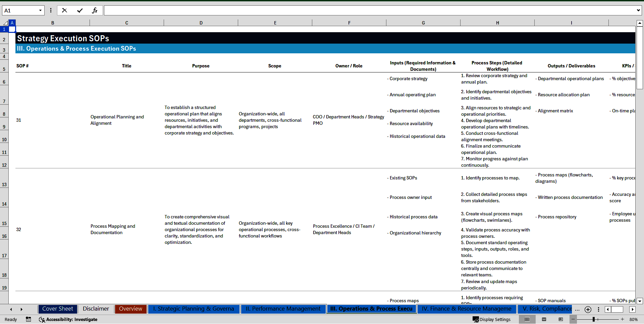Image resolution: width=644 pixels, height=324 pixels.
Task: Add a new sheet with the plus icon
Action: click(588, 309)
